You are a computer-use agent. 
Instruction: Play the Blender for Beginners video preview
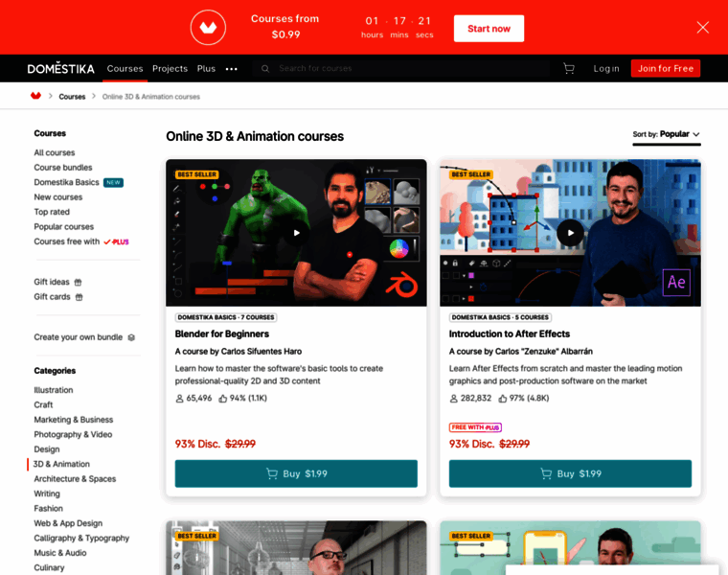click(296, 233)
